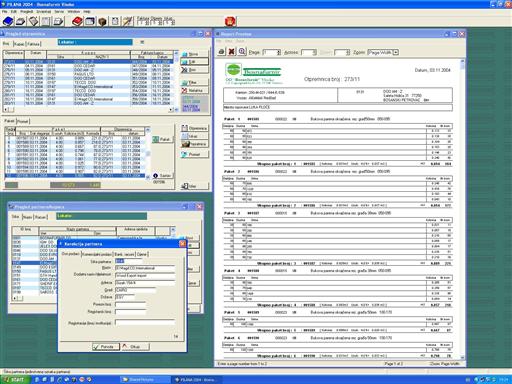Click the red X icon in Report Preview toolbar
Image resolution: width=512 pixels, height=384 pixels.
point(232,52)
